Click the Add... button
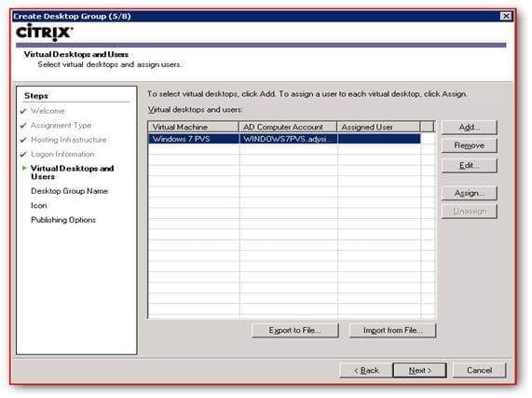532x398 pixels. pos(470,128)
